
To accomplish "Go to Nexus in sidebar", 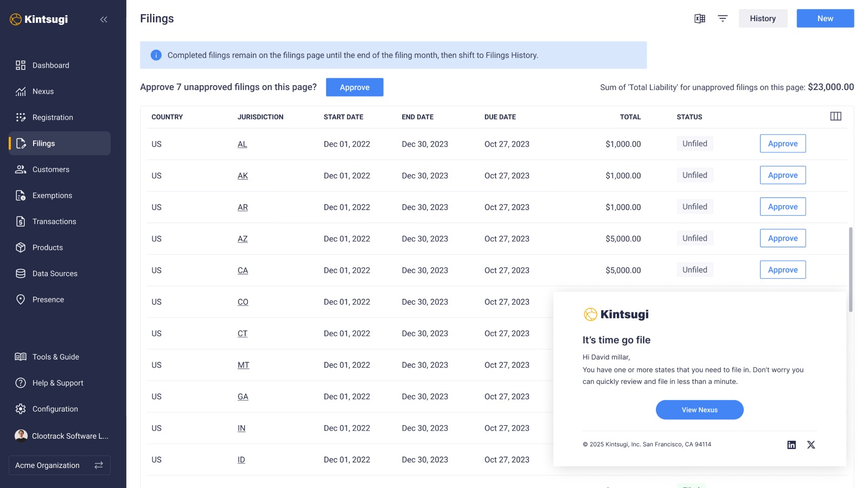I will click(43, 91).
